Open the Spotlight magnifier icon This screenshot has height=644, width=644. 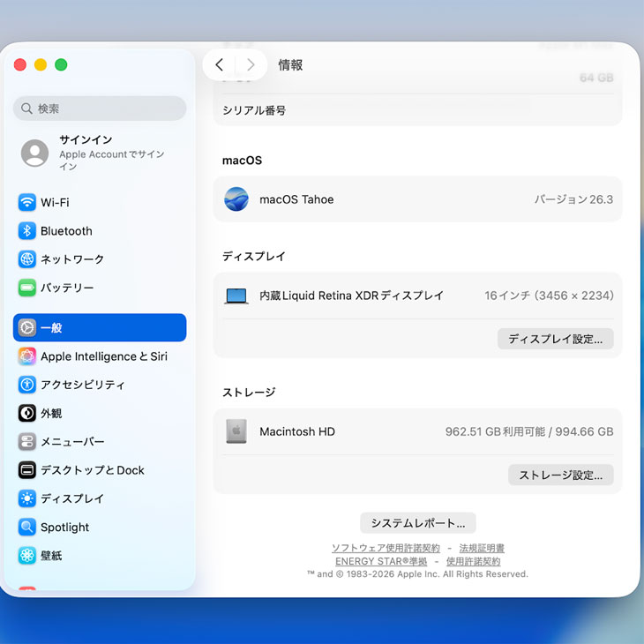pos(27,528)
